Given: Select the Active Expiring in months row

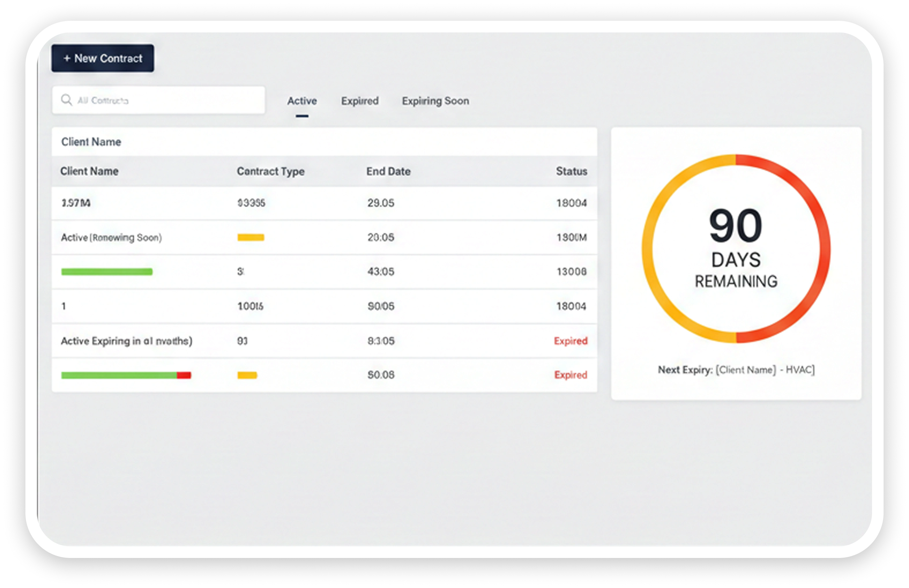Looking at the screenshot, I should click(324, 341).
